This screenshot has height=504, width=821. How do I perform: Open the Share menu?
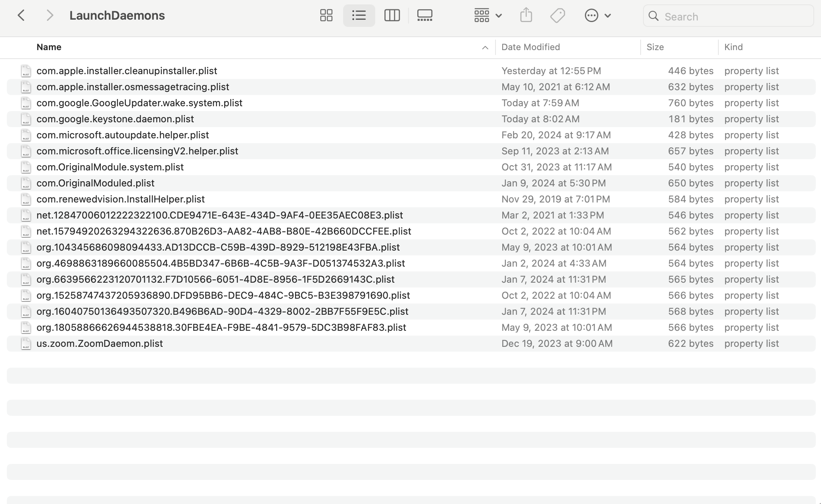[x=526, y=15]
